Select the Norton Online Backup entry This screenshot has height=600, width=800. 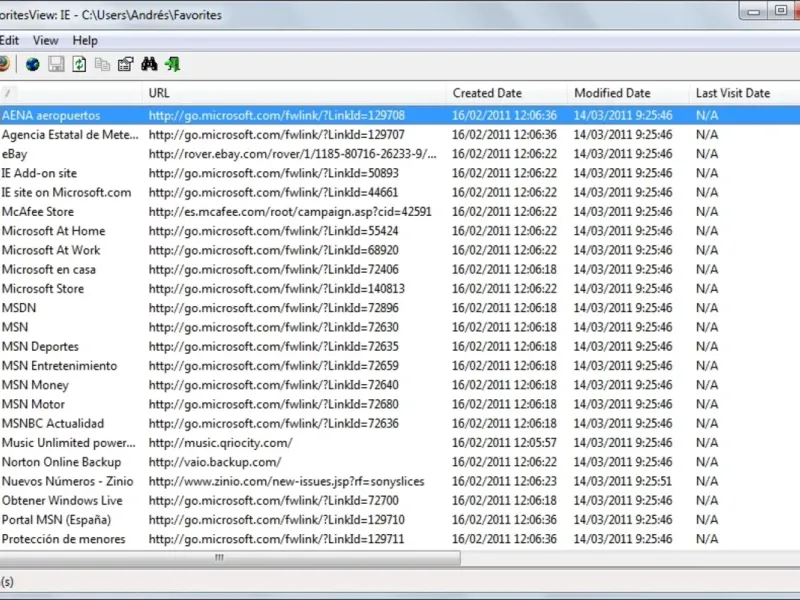click(61, 462)
